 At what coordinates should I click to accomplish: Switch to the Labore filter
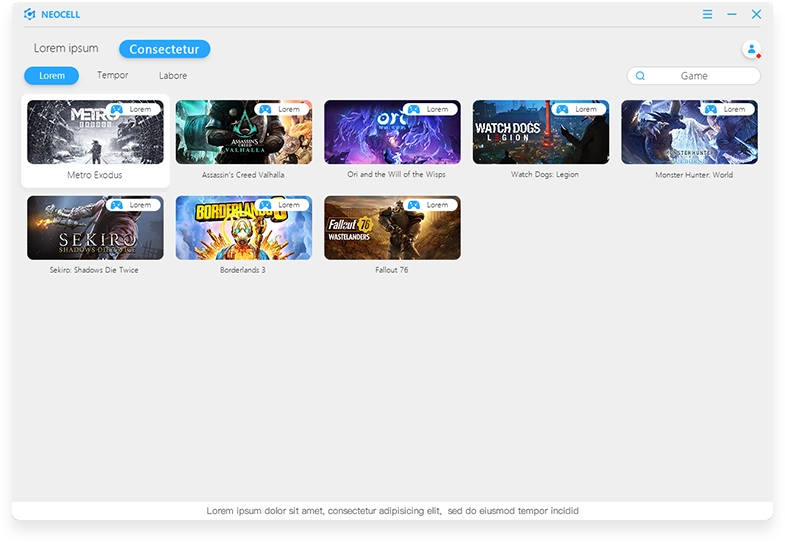(x=173, y=76)
